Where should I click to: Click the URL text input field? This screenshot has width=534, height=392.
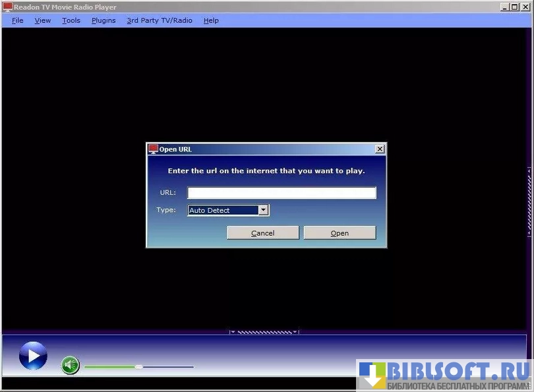click(282, 192)
